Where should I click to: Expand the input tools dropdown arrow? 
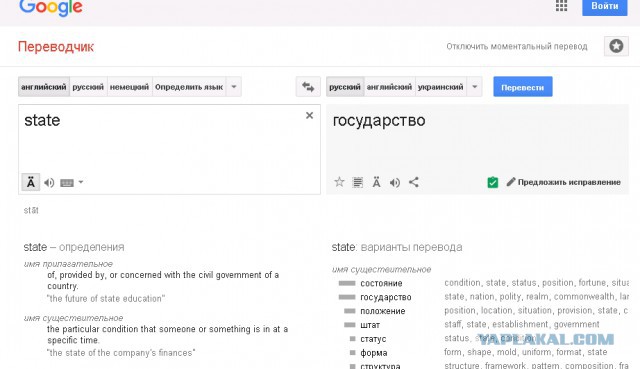(81, 182)
